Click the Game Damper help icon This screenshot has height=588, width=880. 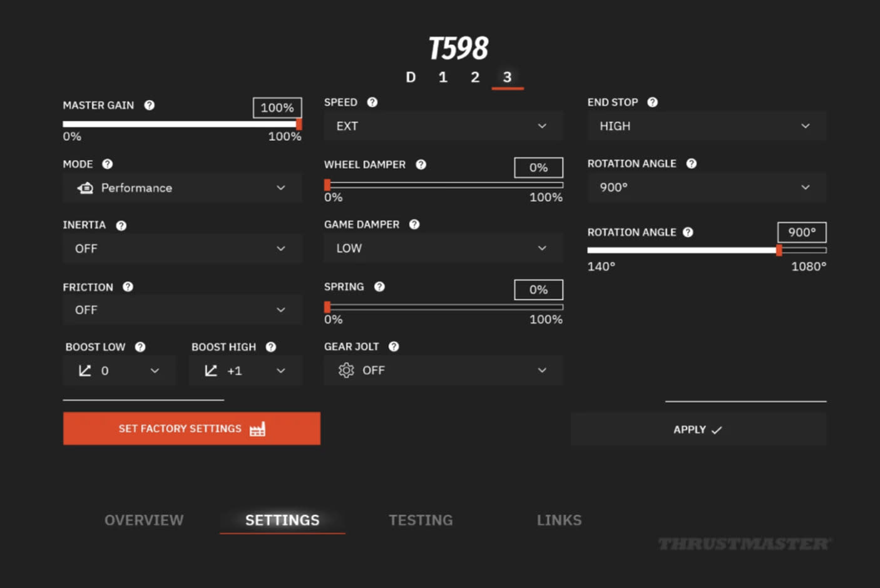coord(414,225)
